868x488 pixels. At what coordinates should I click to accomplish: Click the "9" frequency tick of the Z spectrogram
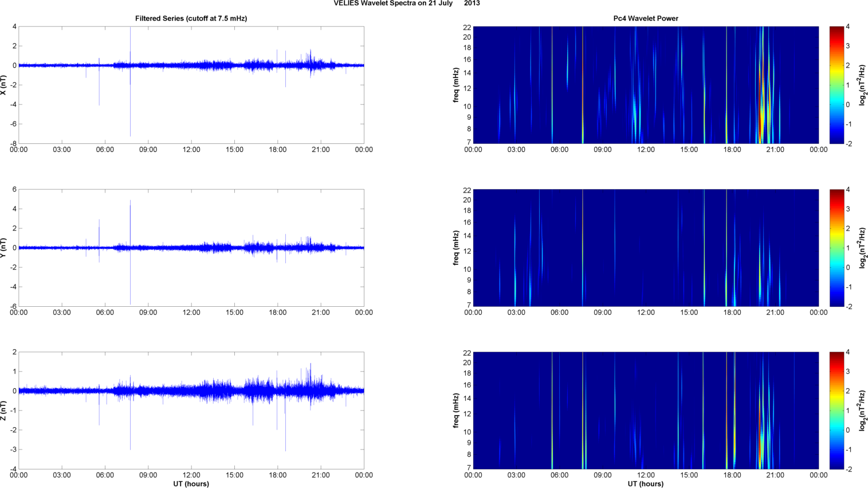469,443
